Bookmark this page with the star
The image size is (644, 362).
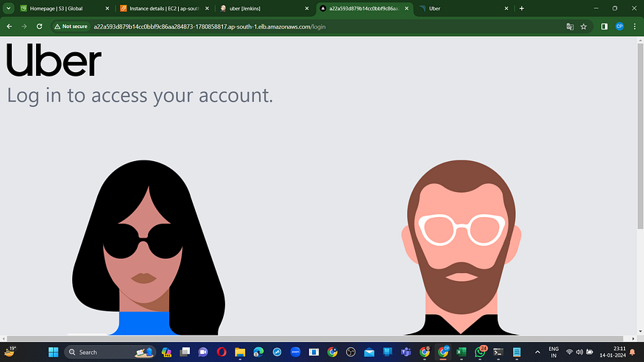tap(584, 26)
